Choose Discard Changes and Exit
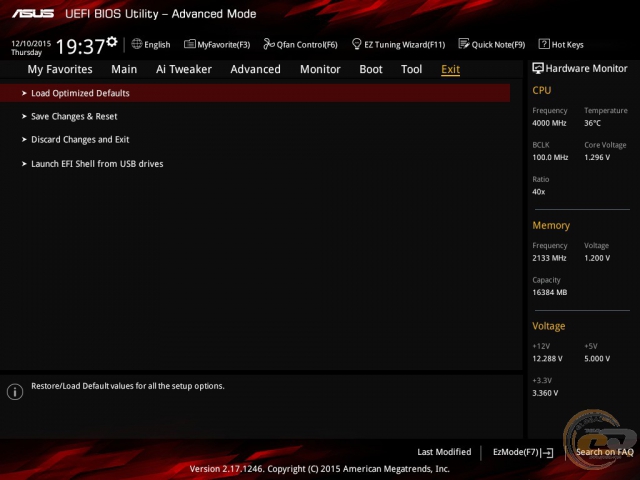Image resolution: width=640 pixels, height=480 pixels. pos(80,140)
